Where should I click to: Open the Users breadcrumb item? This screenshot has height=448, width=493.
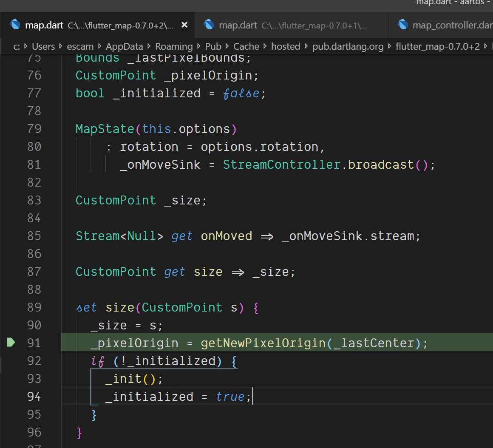pos(44,46)
